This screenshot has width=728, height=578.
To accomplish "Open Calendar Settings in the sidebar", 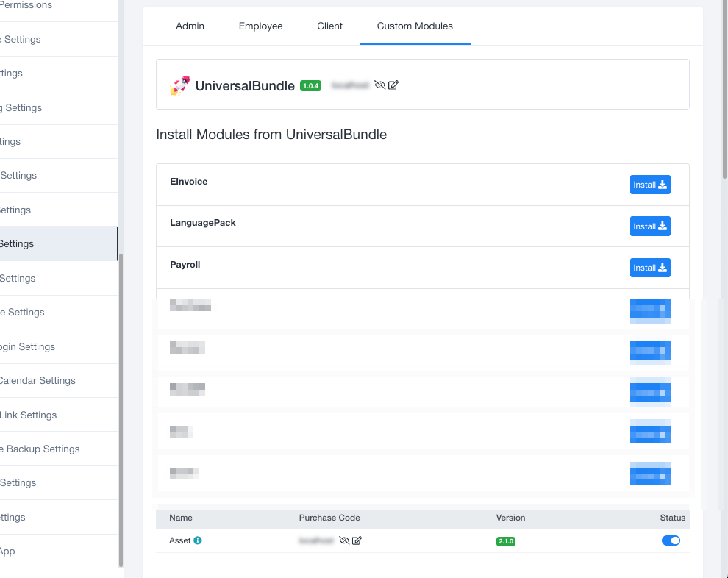I will (x=38, y=380).
